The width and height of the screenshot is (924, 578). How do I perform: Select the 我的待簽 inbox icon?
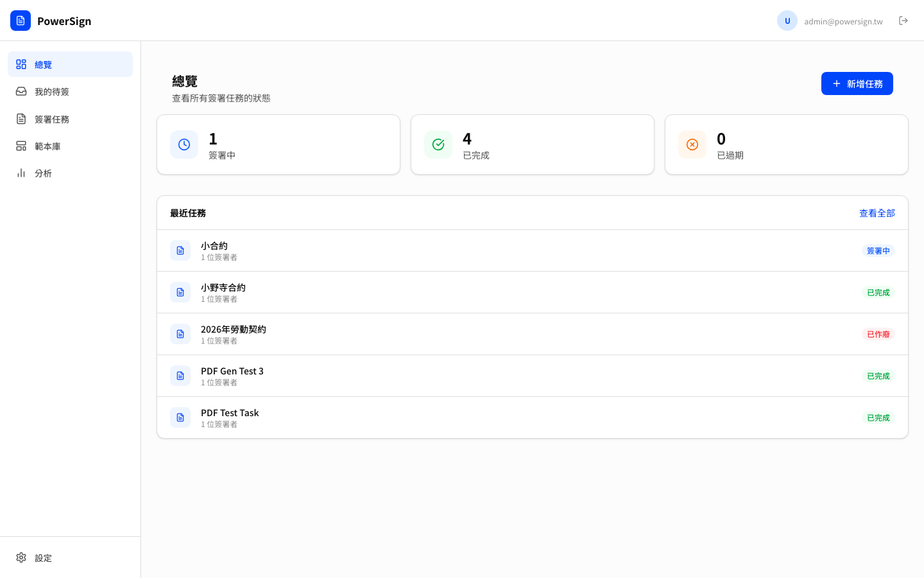[x=21, y=91]
